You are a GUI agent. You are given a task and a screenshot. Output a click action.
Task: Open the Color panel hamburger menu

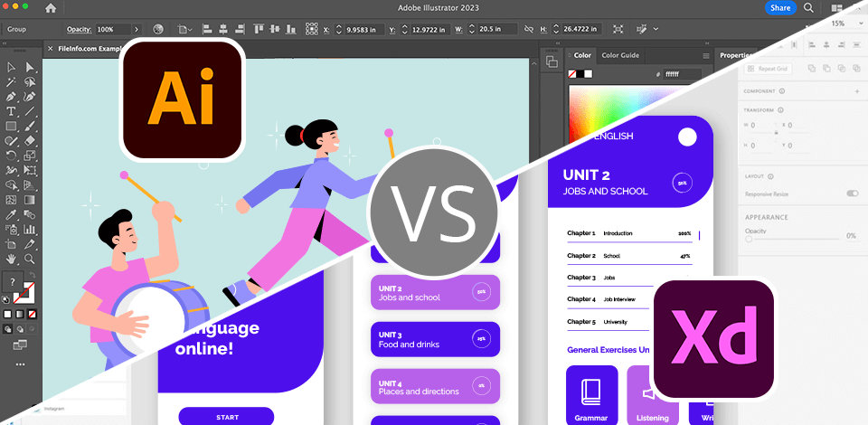[706, 55]
